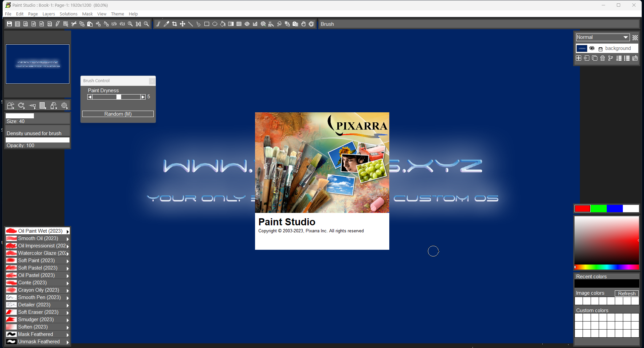This screenshot has width=644, height=348.
Task: Select the Detailer (2023) brush
Action: pyautogui.click(x=38, y=305)
